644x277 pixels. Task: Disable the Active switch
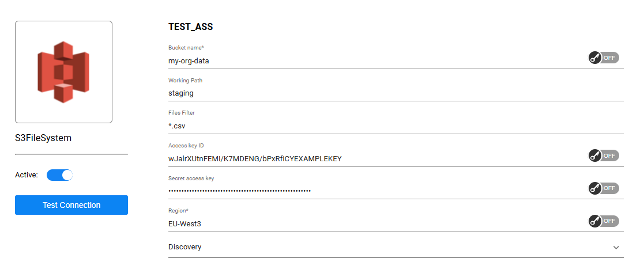[59, 175]
